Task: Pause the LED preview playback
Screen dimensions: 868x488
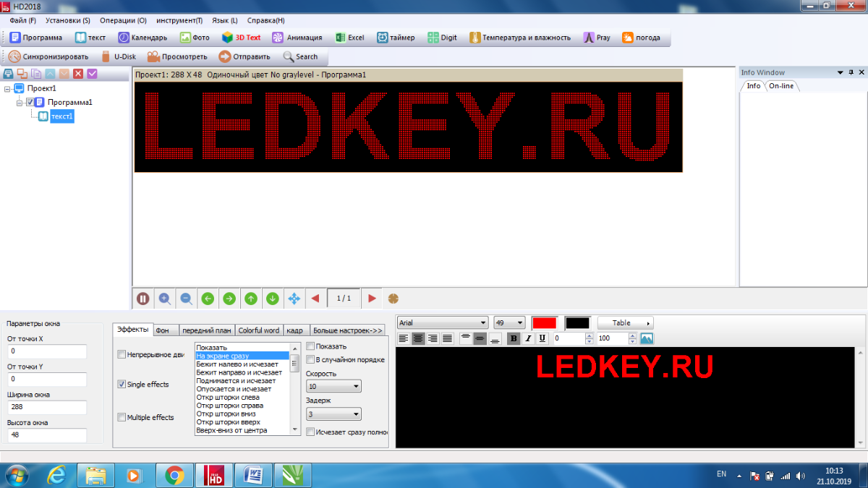Action: pos(143,298)
